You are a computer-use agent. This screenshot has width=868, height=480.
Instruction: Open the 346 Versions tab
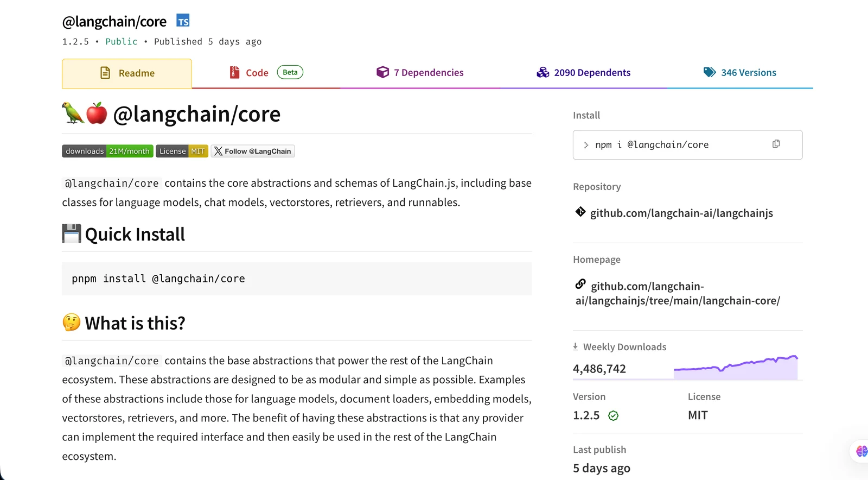(x=740, y=73)
